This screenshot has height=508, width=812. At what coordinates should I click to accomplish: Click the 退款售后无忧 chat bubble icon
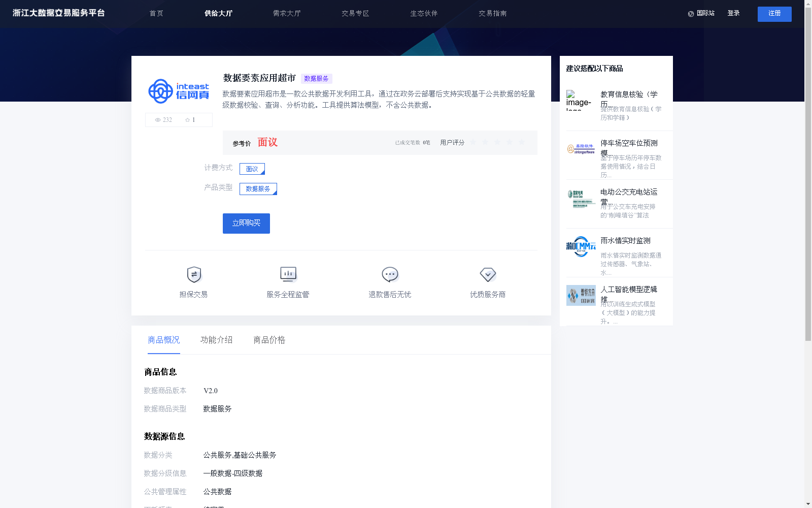390,274
